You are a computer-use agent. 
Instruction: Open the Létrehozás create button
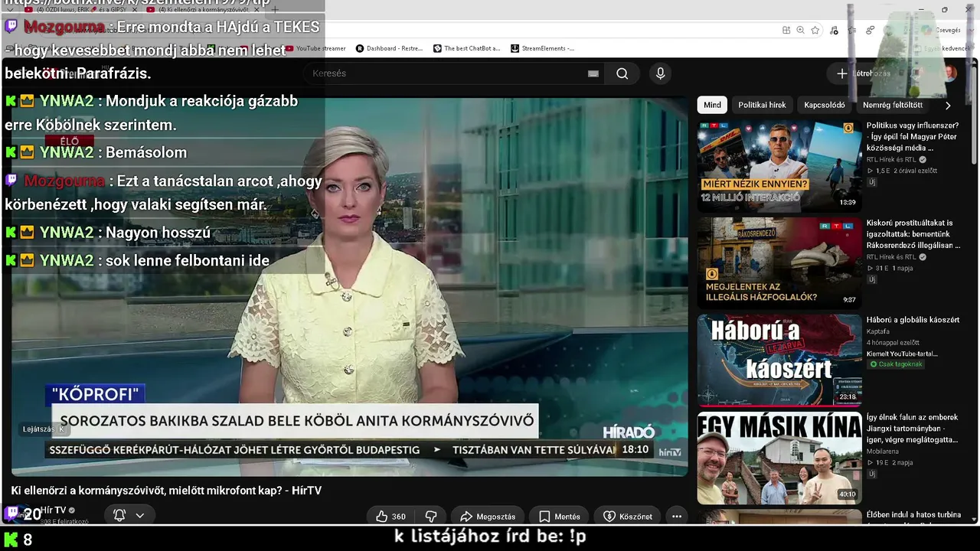(864, 73)
